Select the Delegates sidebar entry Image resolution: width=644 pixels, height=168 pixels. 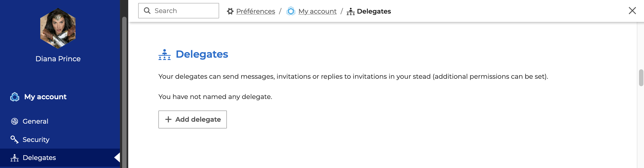[39, 158]
